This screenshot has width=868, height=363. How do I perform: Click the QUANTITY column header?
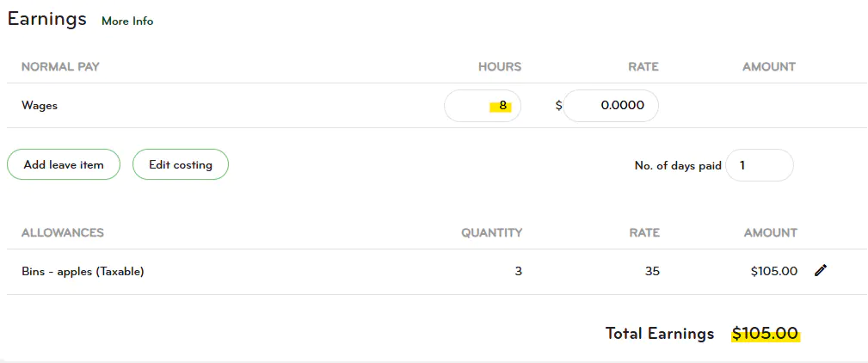point(492,232)
